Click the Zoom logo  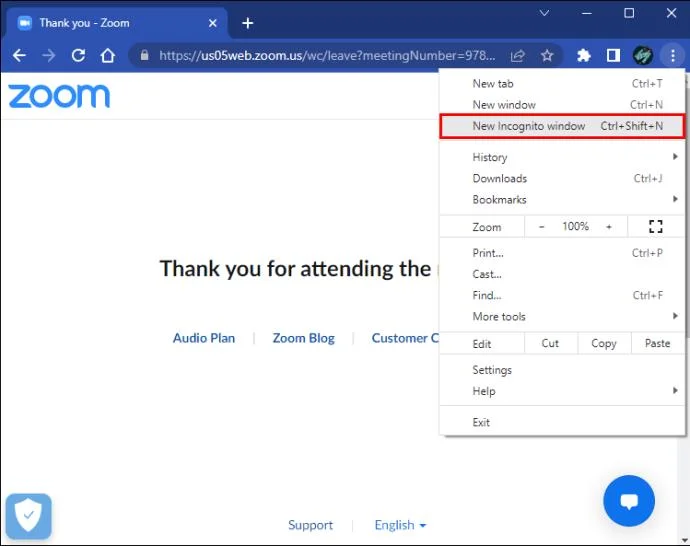tap(59, 96)
